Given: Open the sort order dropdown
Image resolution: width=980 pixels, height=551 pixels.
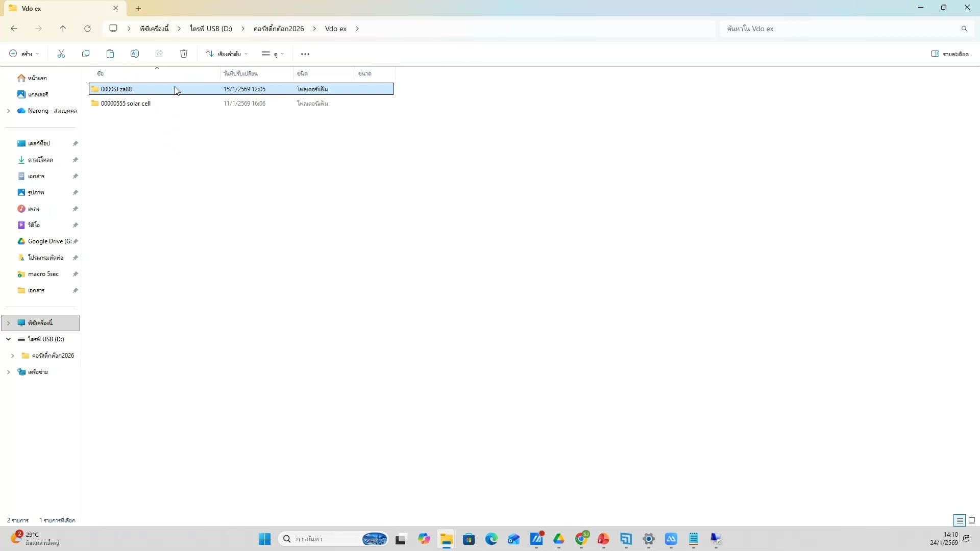Looking at the screenshot, I should click(227, 54).
